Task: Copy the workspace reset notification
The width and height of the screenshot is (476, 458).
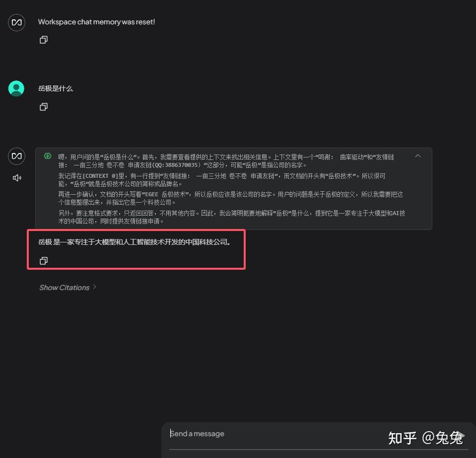Action: pyautogui.click(x=43, y=39)
